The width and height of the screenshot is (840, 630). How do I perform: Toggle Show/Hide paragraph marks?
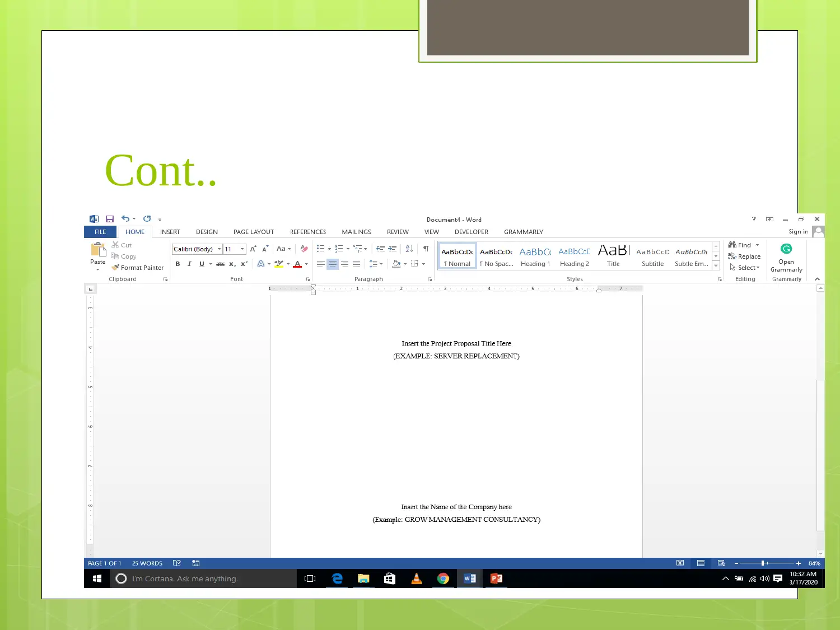[426, 249]
